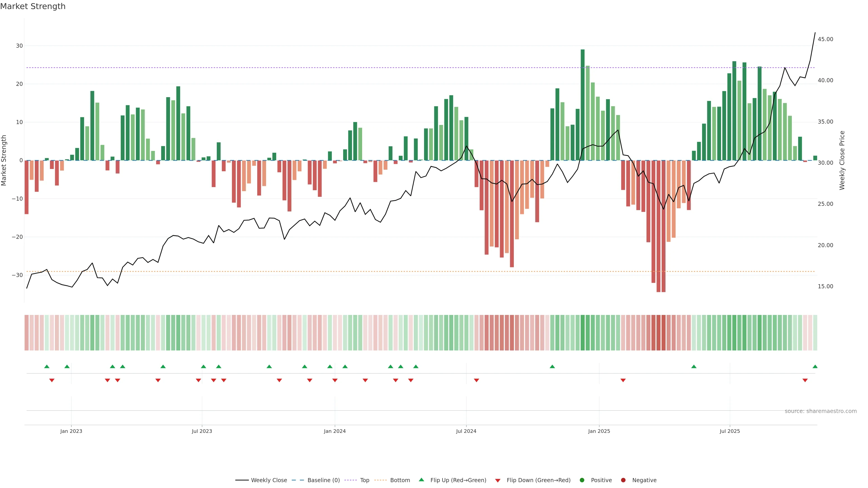Click Flip Down red triangle legend icon

[x=498, y=481]
